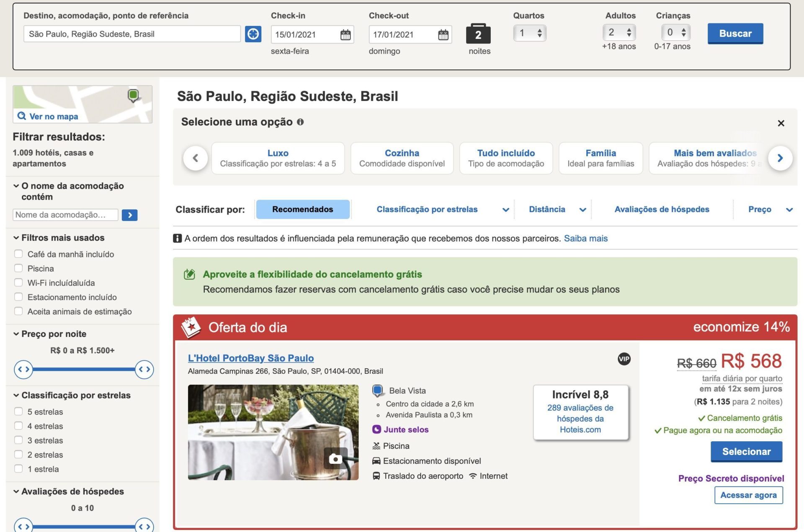804x532 pixels.
Task: Enable the Wi-Fi incluída filter
Action: pyautogui.click(x=18, y=283)
